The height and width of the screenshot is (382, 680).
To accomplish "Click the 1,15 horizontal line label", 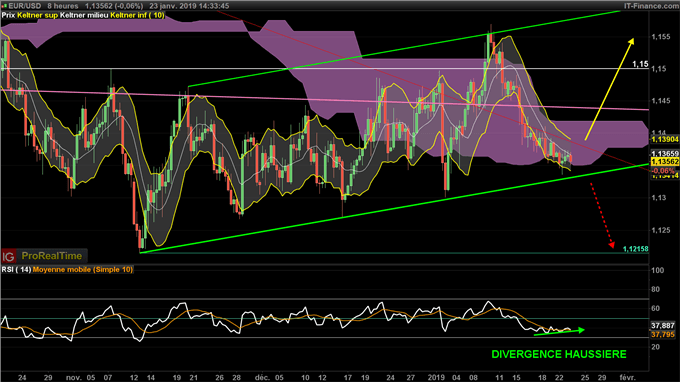I will click(640, 64).
